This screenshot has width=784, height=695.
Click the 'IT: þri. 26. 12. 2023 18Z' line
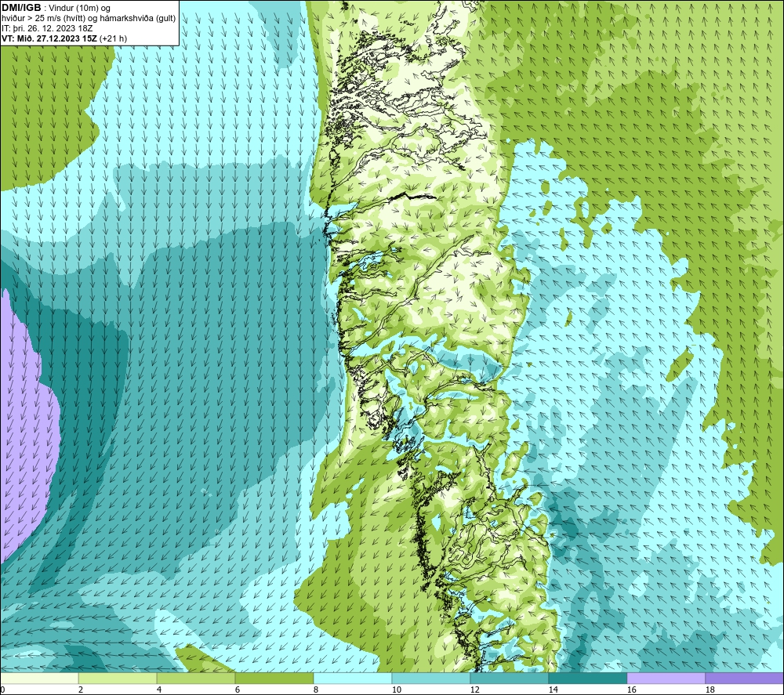(47, 28)
